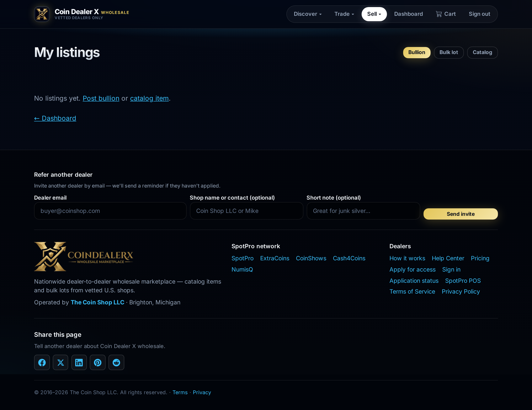Select the Bullion listing filter
The width and height of the screenshot is (532, 410).
pyautogui.click(x=416, y=52)
